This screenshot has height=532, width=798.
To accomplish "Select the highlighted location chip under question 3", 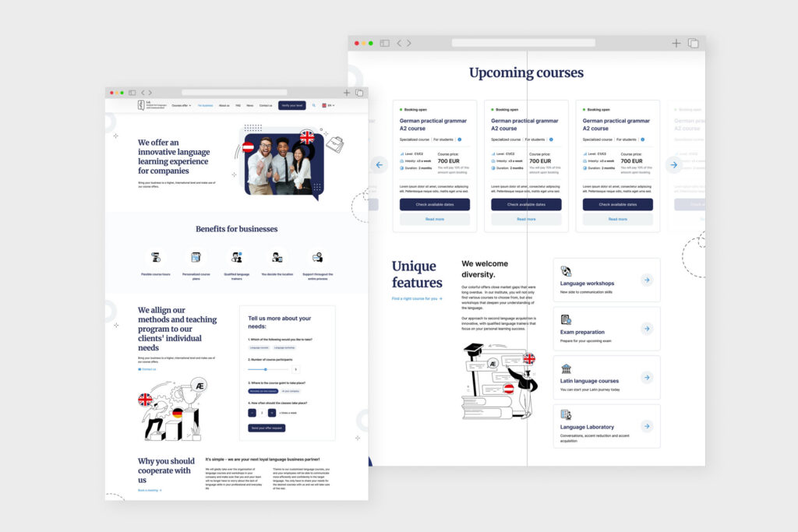I will [x=263, y=391].
